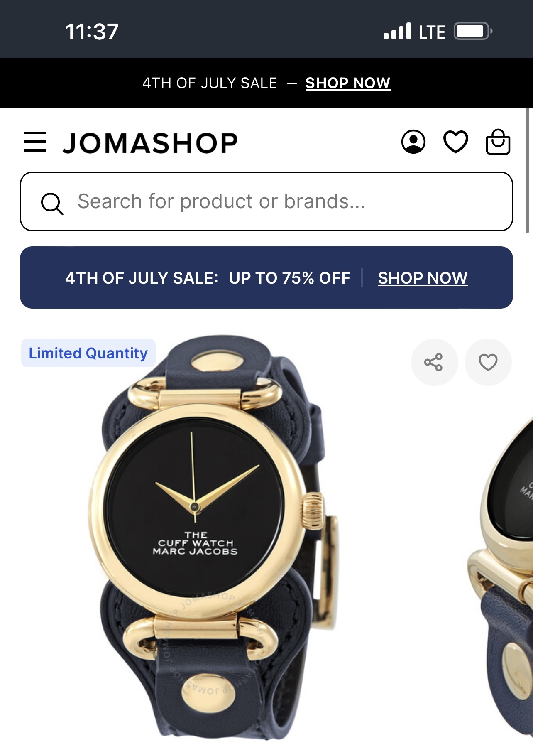The height and width of the screenshot is (756, 533).
Task: Open the wishlist heart in header
Action: (456, 142)
